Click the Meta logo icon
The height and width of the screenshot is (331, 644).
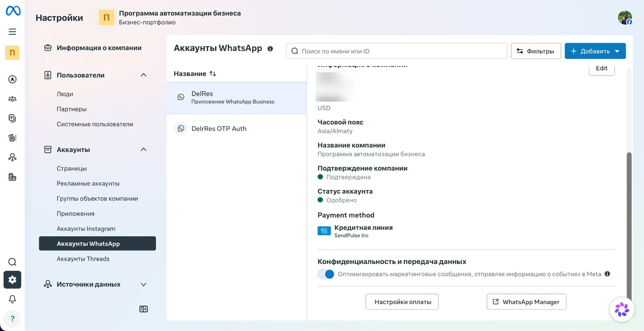13,10
